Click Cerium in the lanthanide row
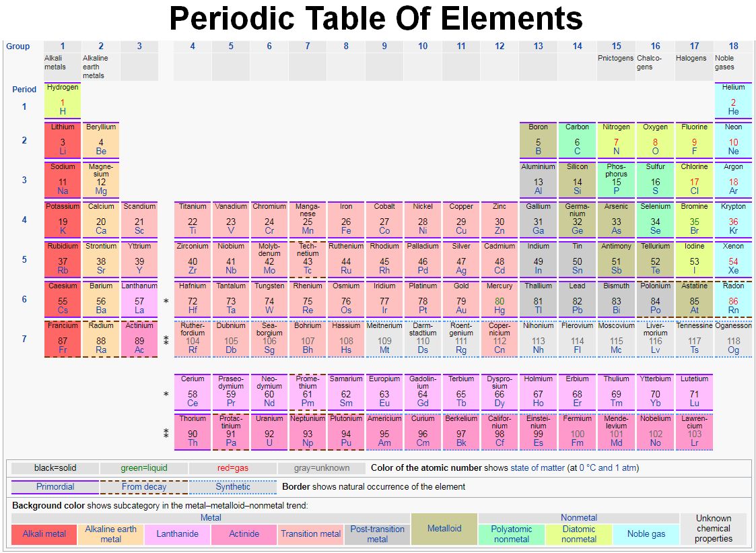Screen dimensions: 756x553 [x=193, y=391]
